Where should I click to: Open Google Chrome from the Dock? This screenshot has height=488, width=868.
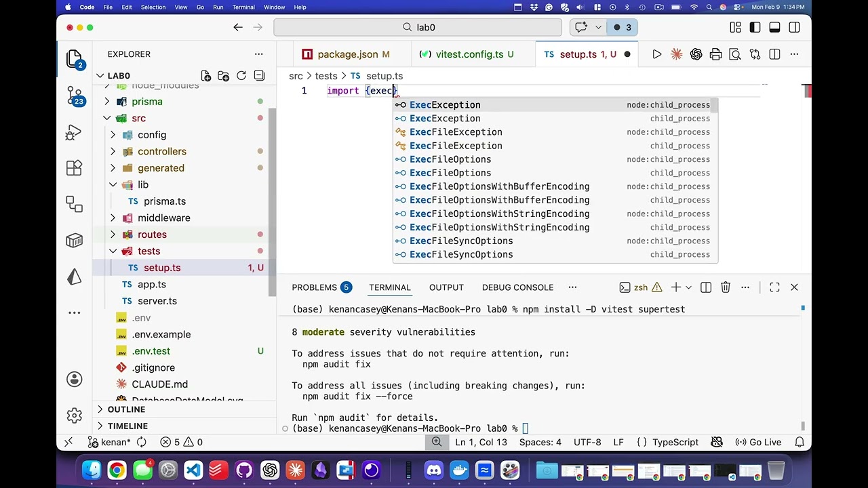[x=117, y=470]
